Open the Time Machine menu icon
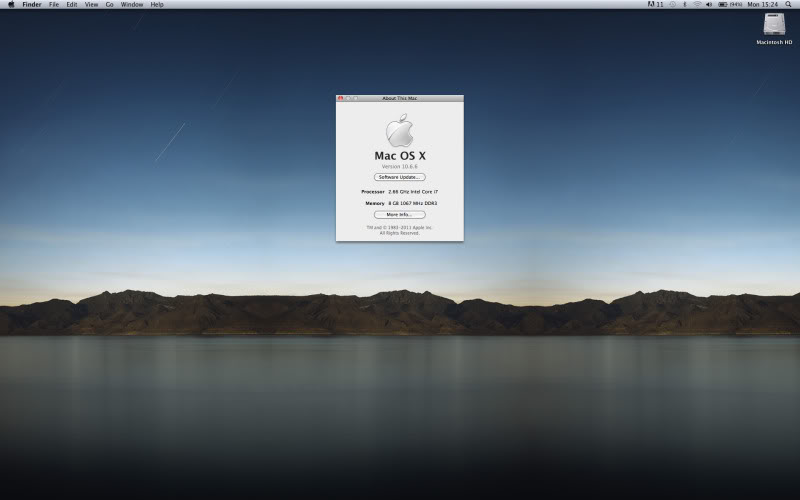800x500 pixels. click(x=672, y=4)
